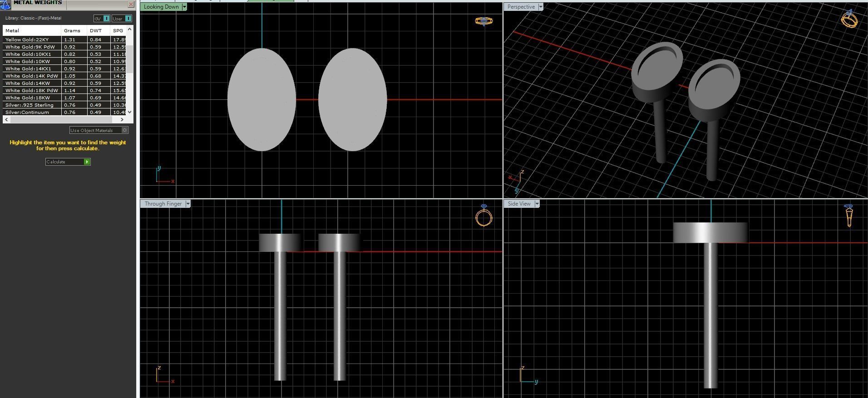Screen dimensions: 868x398
Task: Click the Side View viewport label
Action: [519, 204]
